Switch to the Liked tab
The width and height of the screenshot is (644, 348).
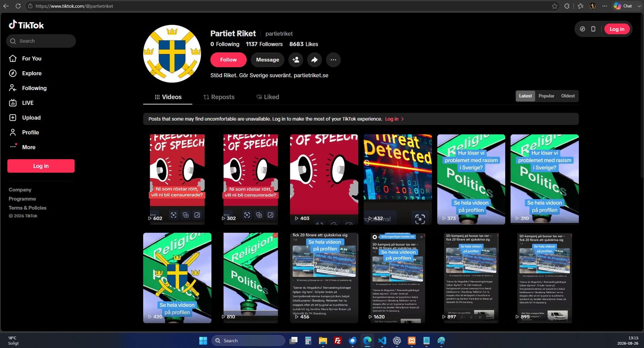point(268,97)
